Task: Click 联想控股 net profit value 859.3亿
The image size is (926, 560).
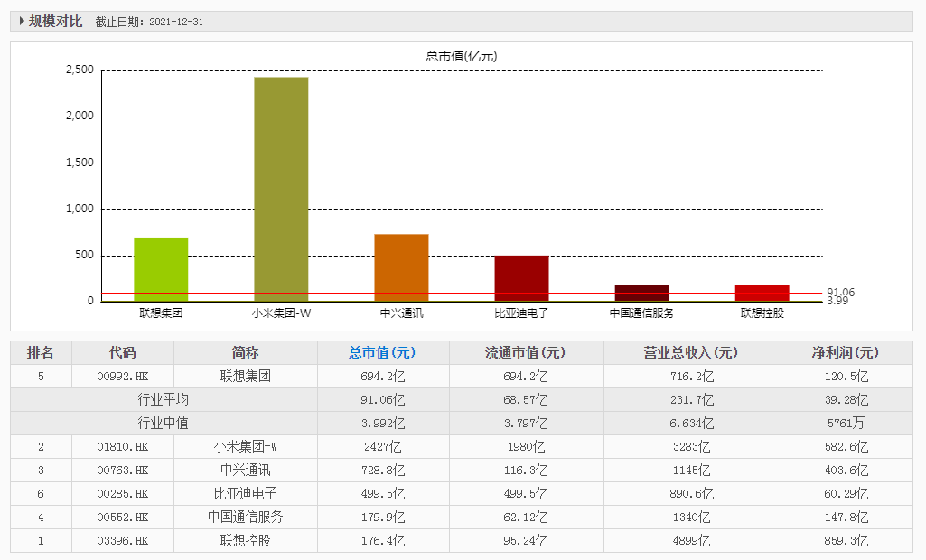Action: 846,540
